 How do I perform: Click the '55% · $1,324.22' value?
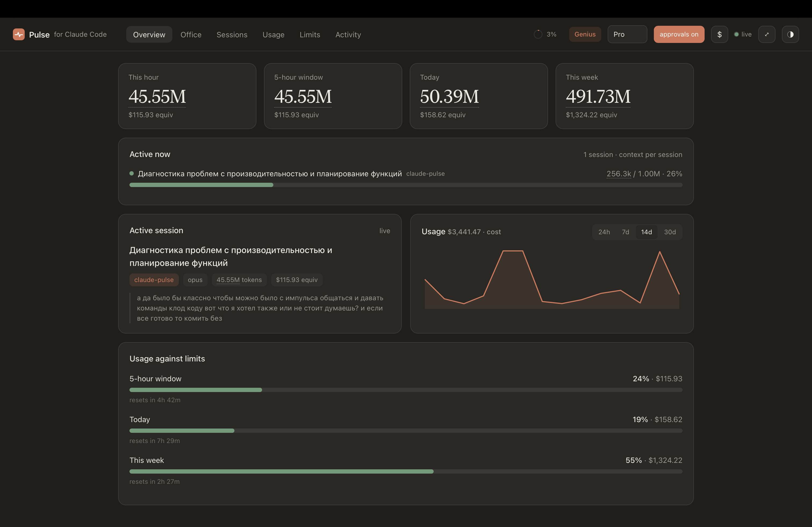coord(654,460)
